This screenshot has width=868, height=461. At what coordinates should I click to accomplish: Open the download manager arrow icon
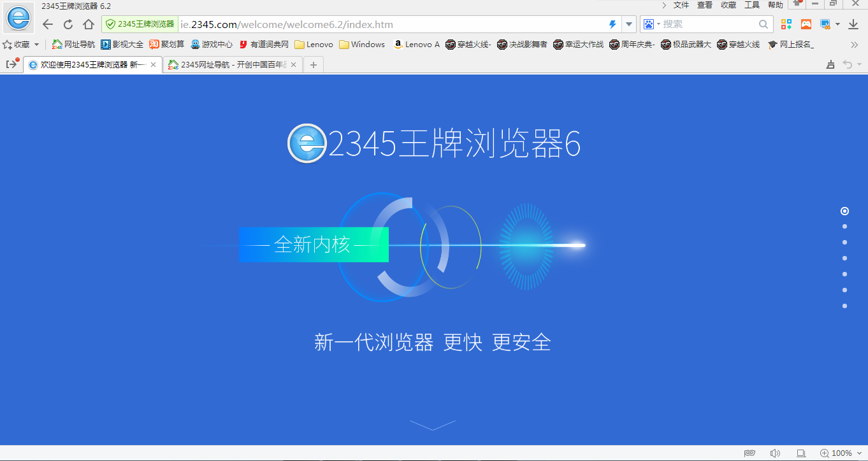854,24
